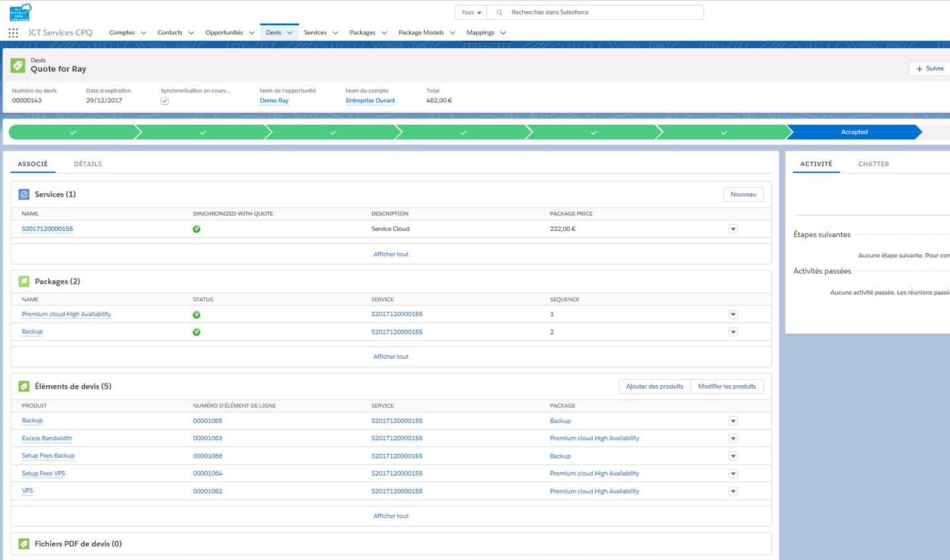Switch to the Chatter tab
This screenshot has height=560, width=950.
pyautogui.click(x=873, y=164)
